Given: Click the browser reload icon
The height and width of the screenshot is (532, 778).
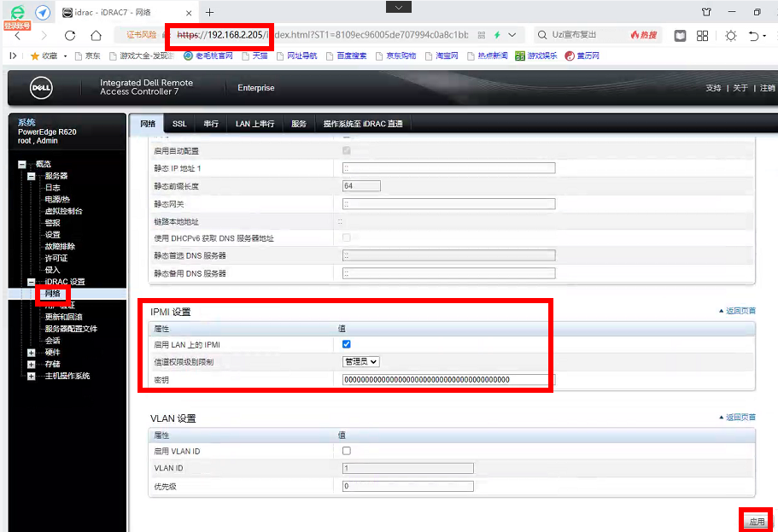Looking at the screenshot, I should pos(70,36).
